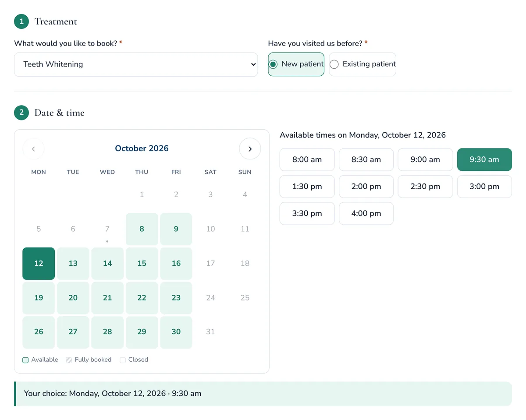526x420 pixels.
Task: Click the Available legend swatch
Action: (x=25, y=360)
